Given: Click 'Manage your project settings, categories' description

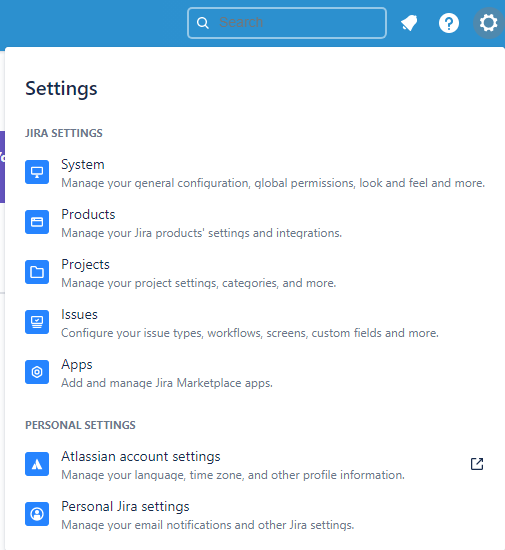Looking at the screenshot, I should (199, 283).
